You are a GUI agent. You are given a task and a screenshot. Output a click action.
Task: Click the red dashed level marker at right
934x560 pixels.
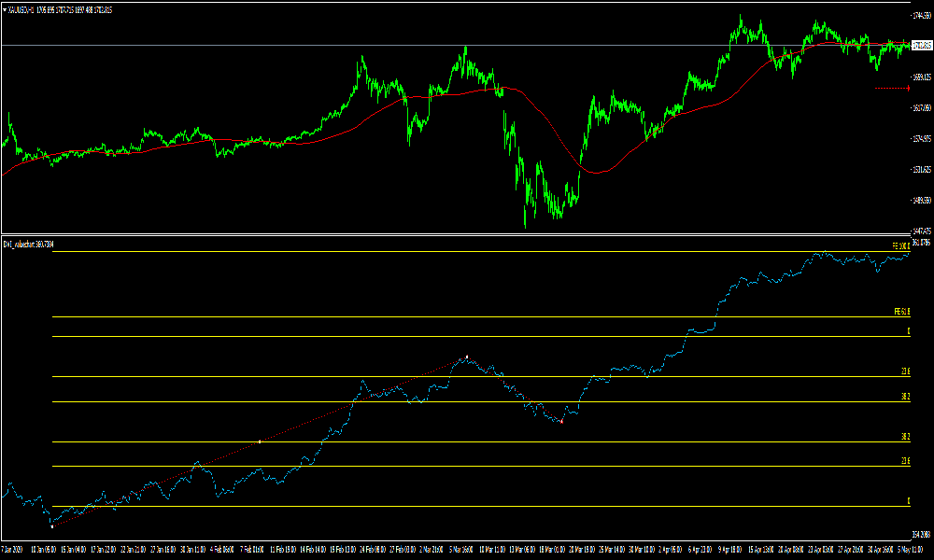(x=892, y=89)
